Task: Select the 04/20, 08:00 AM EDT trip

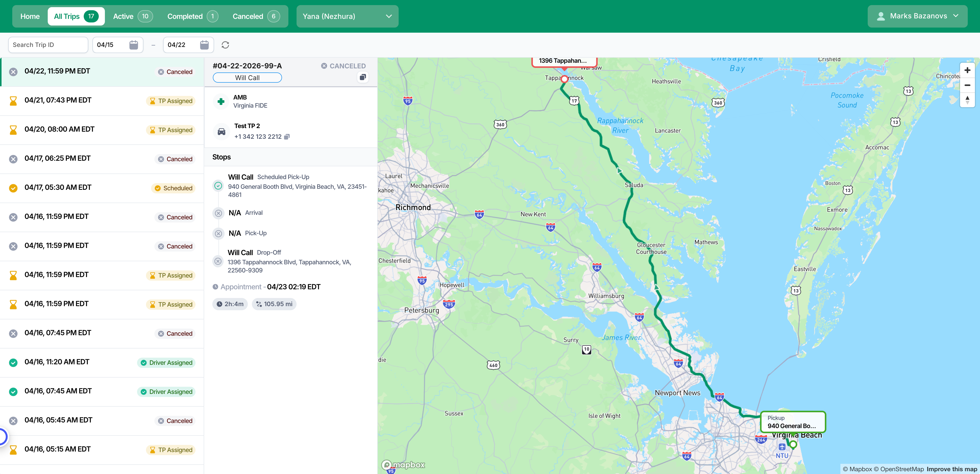Action: tap(102, 130)
